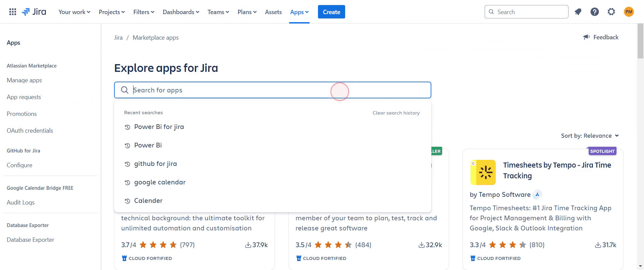
Task: Expand the Teams menu
Action: (218, 12)
